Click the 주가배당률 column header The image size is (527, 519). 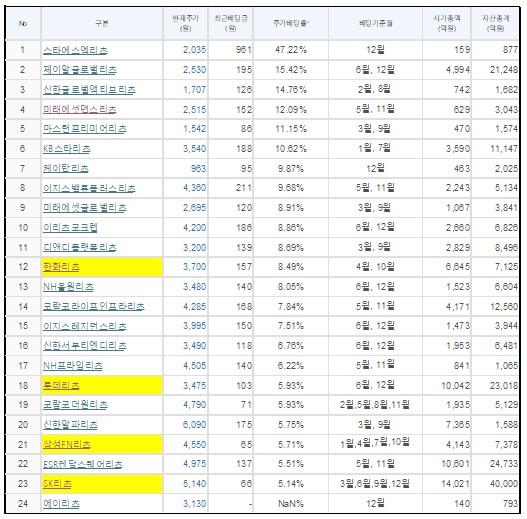click(291, 23)
